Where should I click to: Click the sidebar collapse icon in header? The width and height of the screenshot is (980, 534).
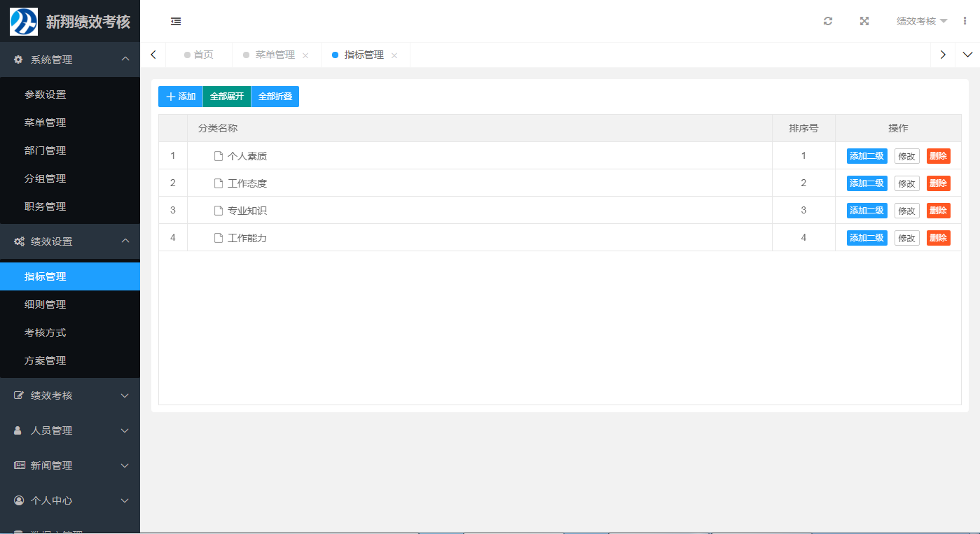(x=176, y=22)
